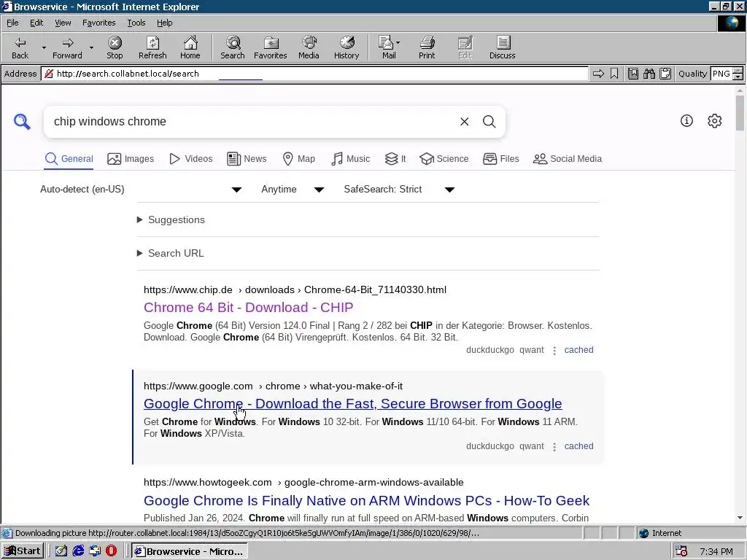Viewport: 747px width, 560px height.
Task: Select the General tab
Action: [x=69, y=158]
